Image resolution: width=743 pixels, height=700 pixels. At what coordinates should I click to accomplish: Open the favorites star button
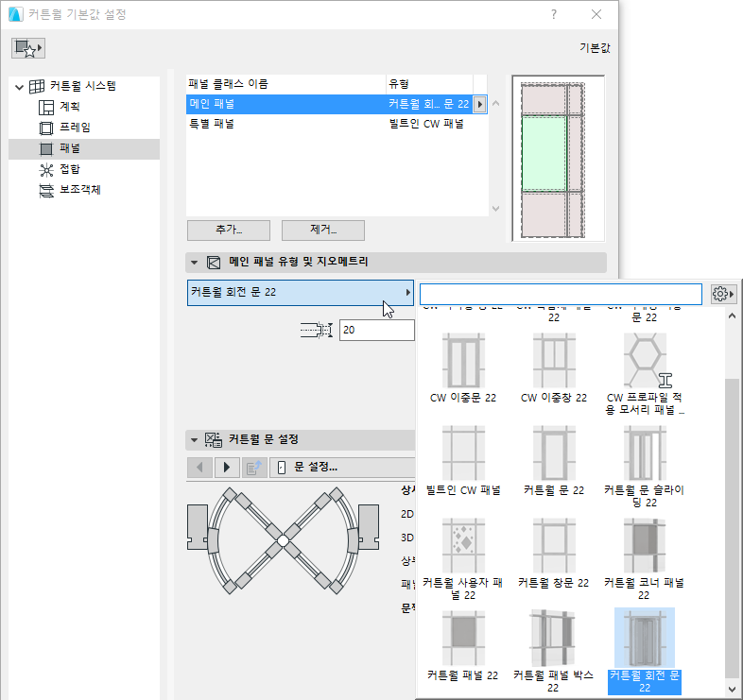(x=28, y=48)
